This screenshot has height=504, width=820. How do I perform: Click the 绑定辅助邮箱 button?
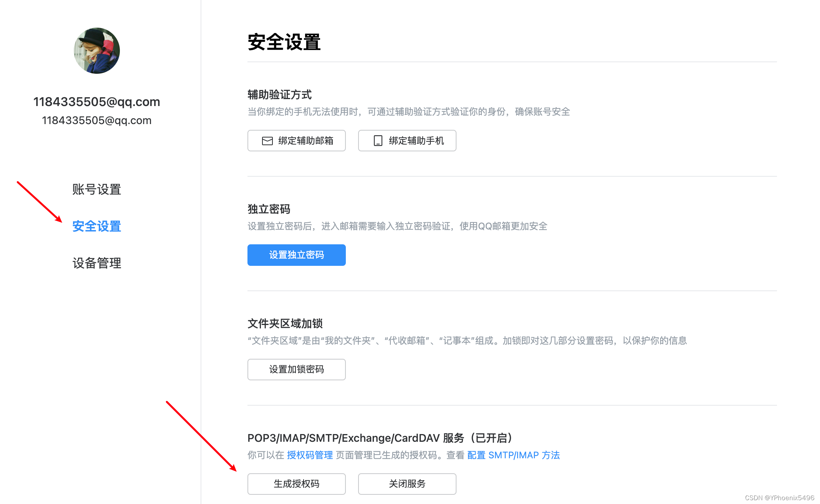[296, 141]
